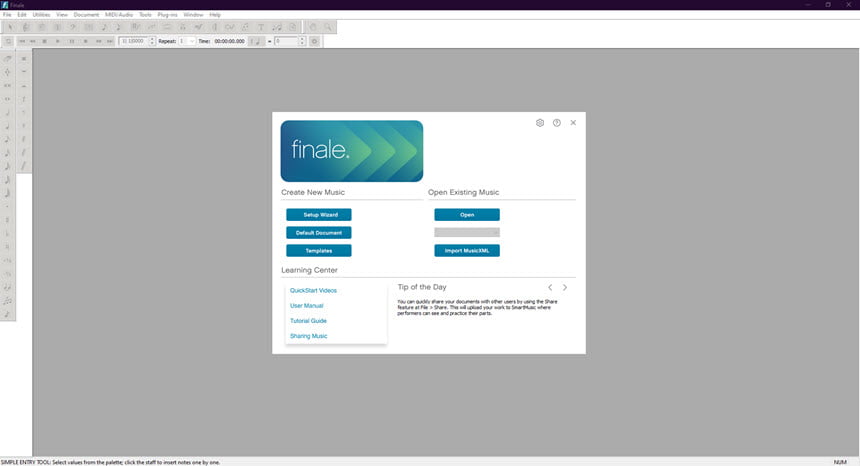Screen dimensions: 860x466
Task: Select the Hand Grabber tool
Action: (x=313, y=27)
